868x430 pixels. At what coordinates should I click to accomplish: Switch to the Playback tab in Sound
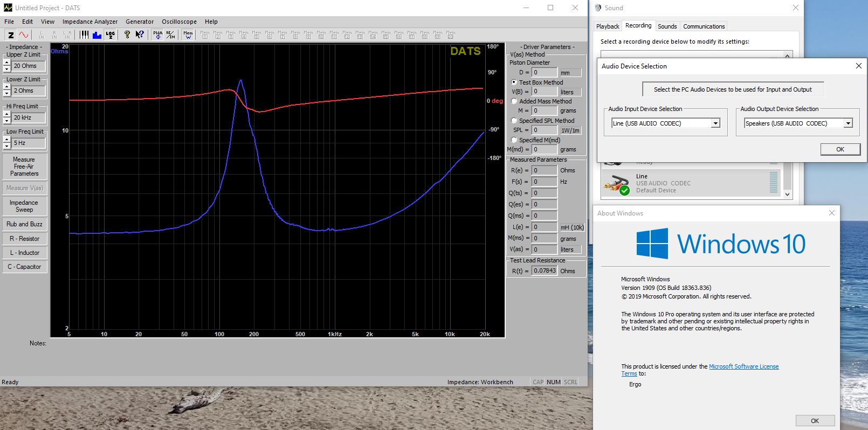(608, 26)
